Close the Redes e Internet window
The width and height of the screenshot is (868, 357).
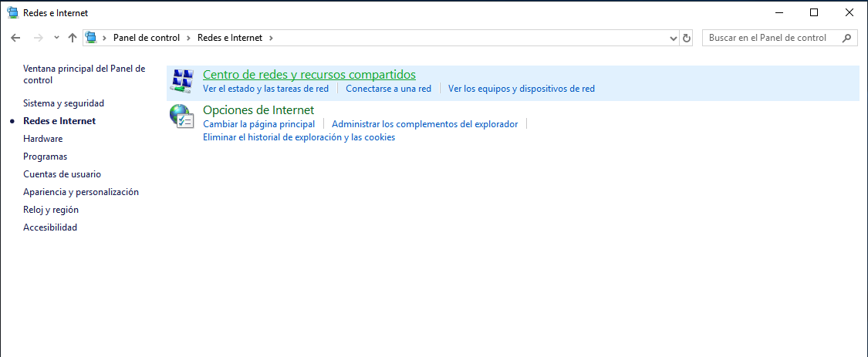[849, 13]
